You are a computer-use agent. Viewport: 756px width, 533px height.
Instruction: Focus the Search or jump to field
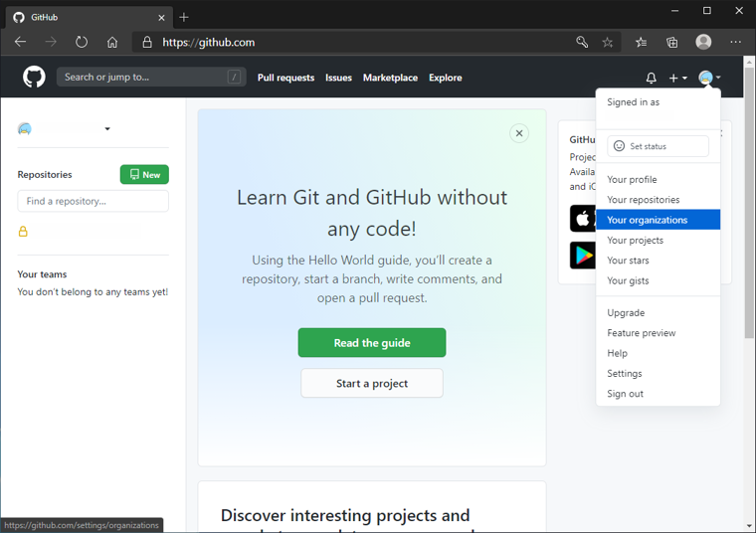(x=151, y=78)
